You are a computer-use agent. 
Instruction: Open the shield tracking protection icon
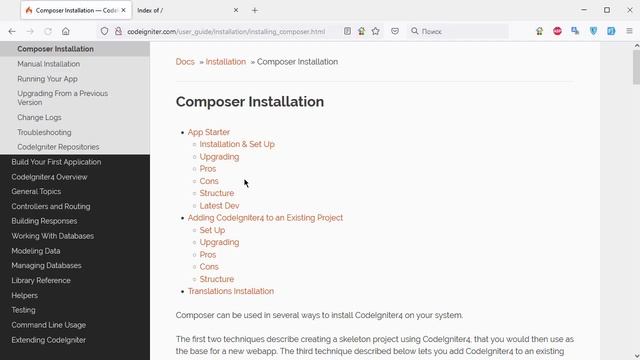[x=104, y=31]
